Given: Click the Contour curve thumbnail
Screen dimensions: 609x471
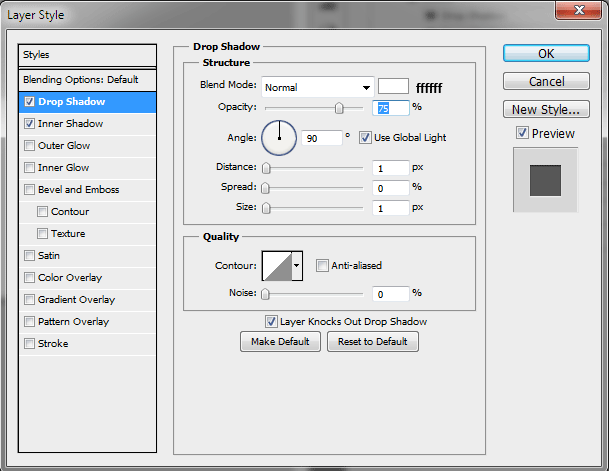Looking at the screenshot, I should (x=276, y=265).
